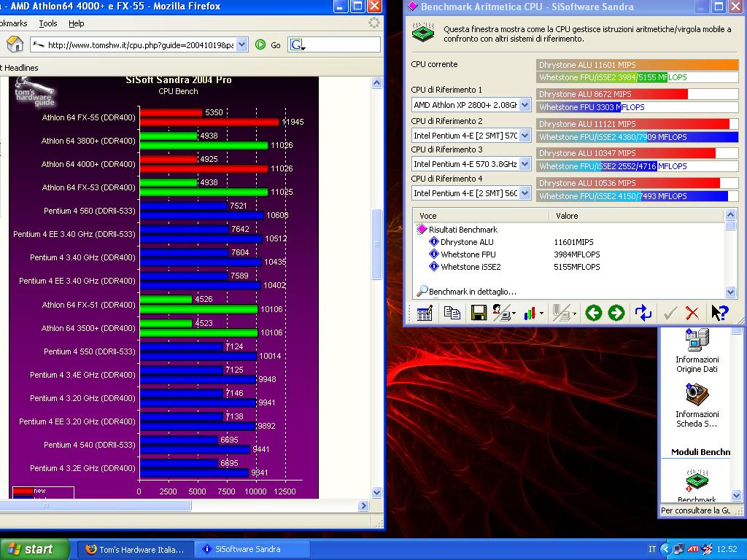Open the Benchmark CPU chip module icon
The image size is (747, 560).
point(697,481)
